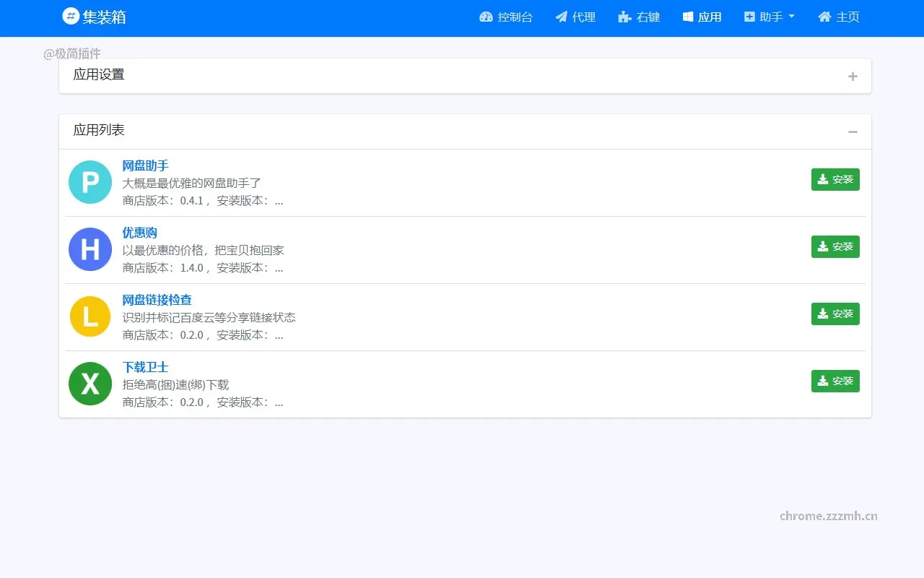Install the 网盘助手 extension

pos(835,179)
